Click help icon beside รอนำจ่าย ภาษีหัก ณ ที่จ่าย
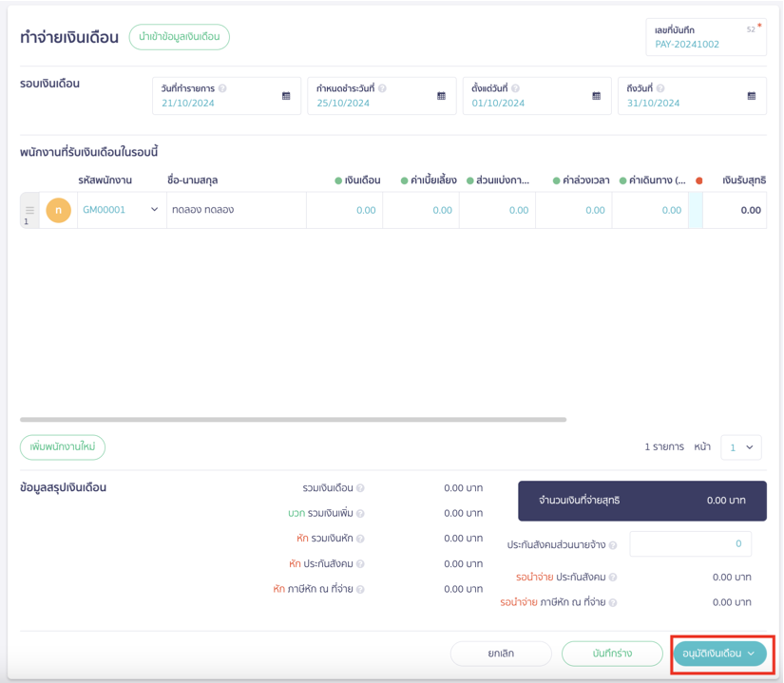Viewport: 784px width, 683px height. (613, 603)
